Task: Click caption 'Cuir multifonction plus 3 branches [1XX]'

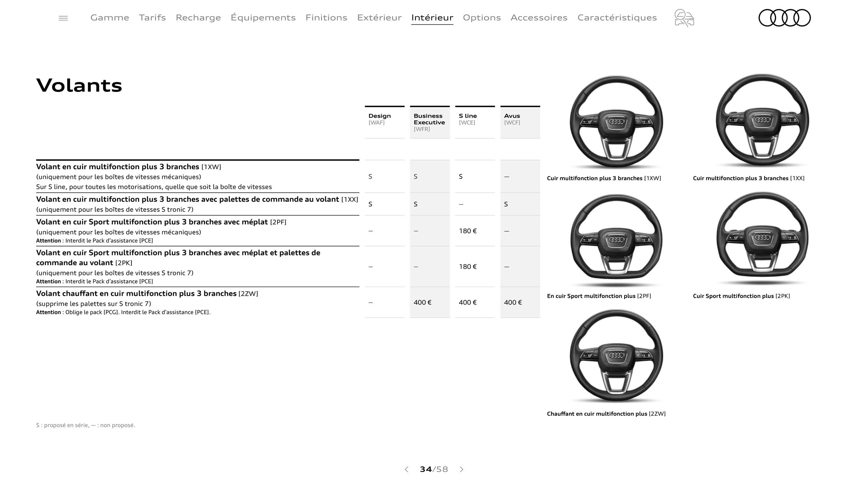Action: (x=749, y=178)
